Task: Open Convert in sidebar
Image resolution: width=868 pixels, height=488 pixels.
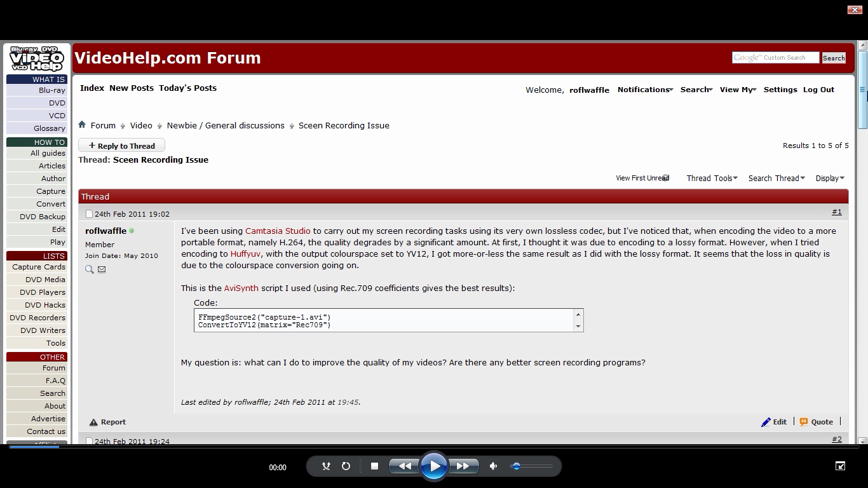Action: (x=36, y=204)
